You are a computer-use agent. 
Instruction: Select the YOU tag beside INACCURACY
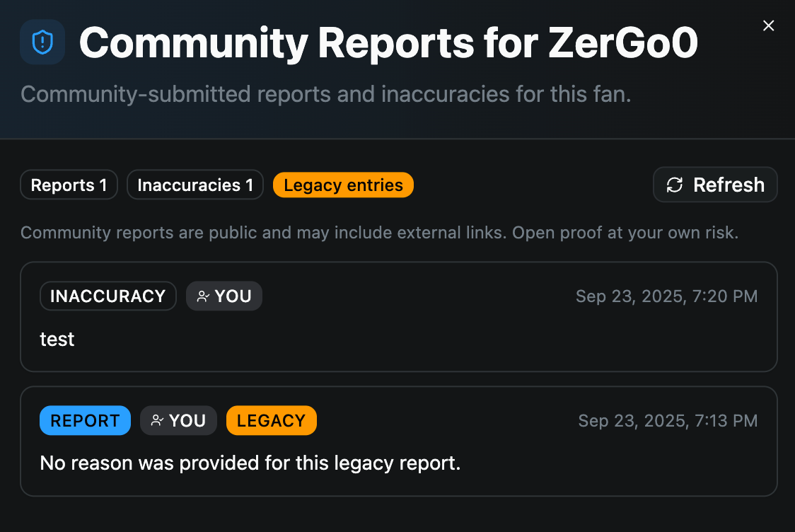(224, 296)
